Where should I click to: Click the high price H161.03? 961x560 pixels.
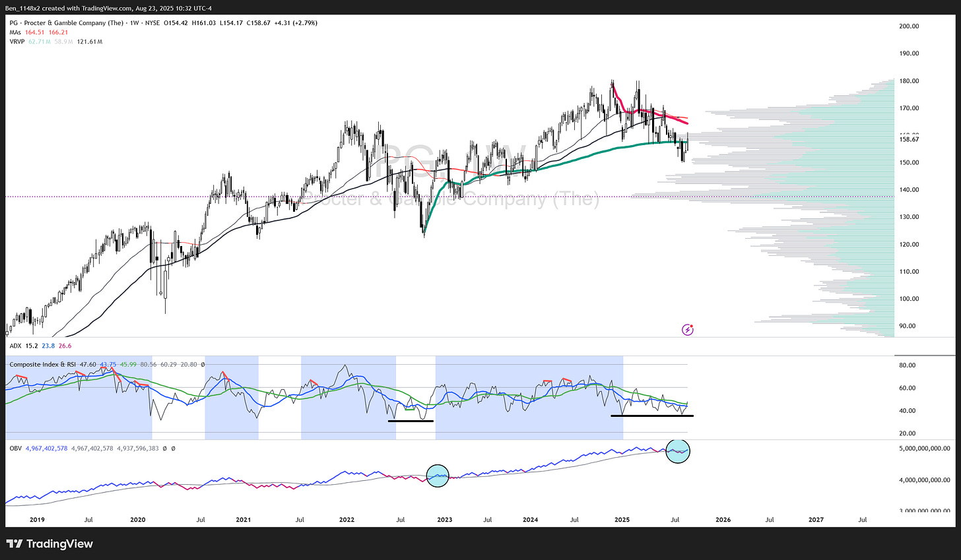coord(203,22)
